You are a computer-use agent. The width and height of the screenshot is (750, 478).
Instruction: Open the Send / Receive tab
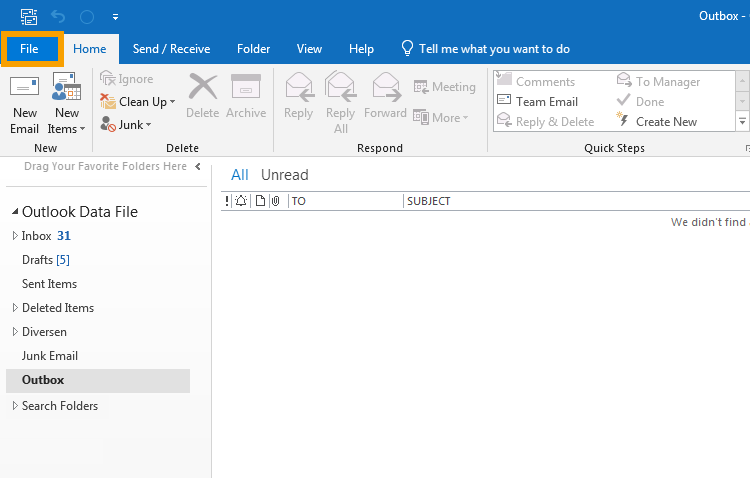[171, 49]
